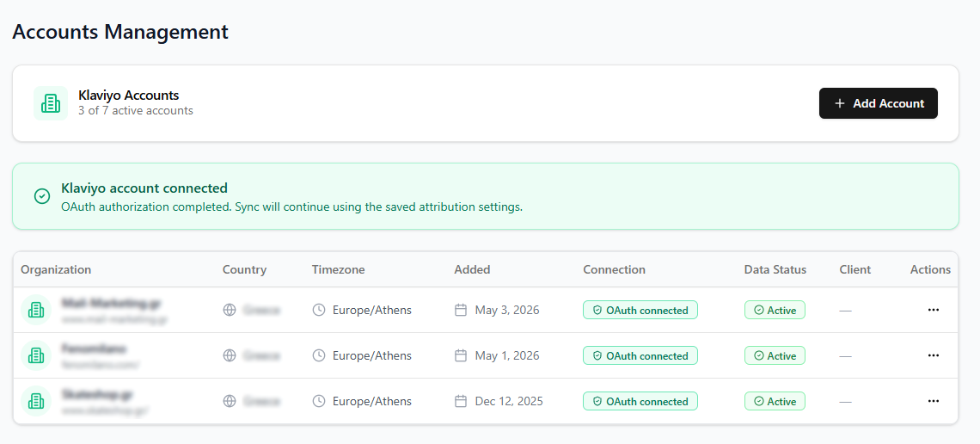Click the globe icon in the May 1, 2026 row
Image resolution: width=980 pixels, height=444 pixels.
pos(230,355)
